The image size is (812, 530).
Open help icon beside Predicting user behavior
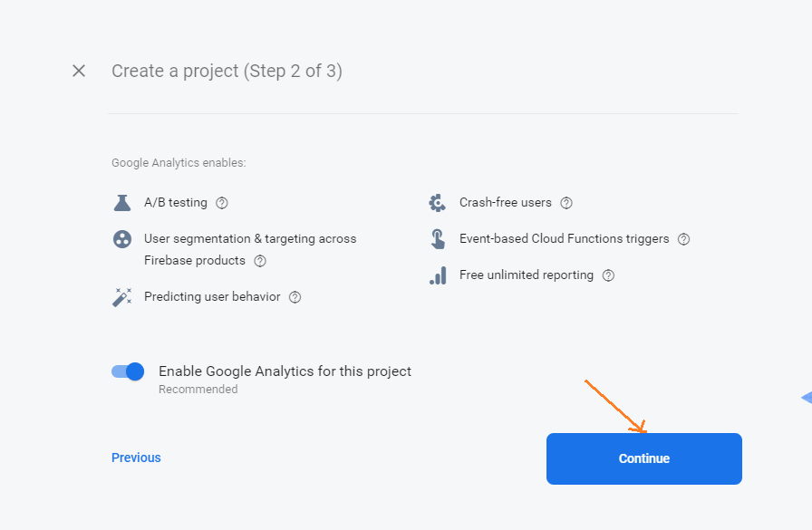295,297
